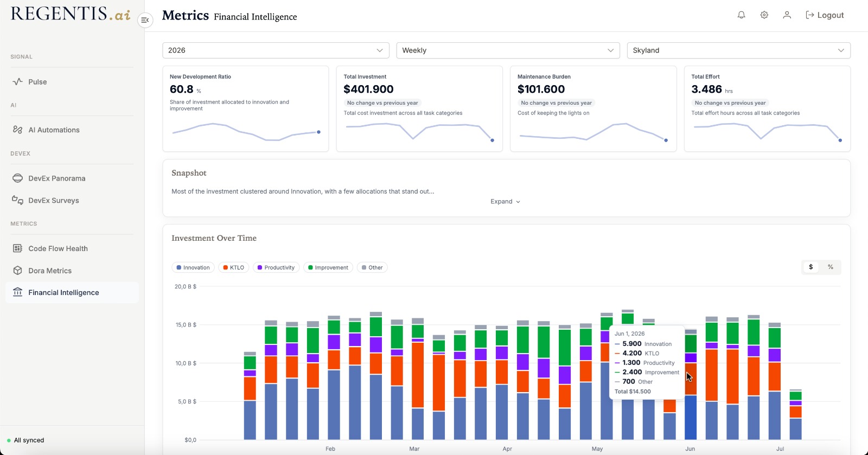Click the 3.486 hrs value
The width and height of the screenshot is (868, 455).
pos(712,89)
